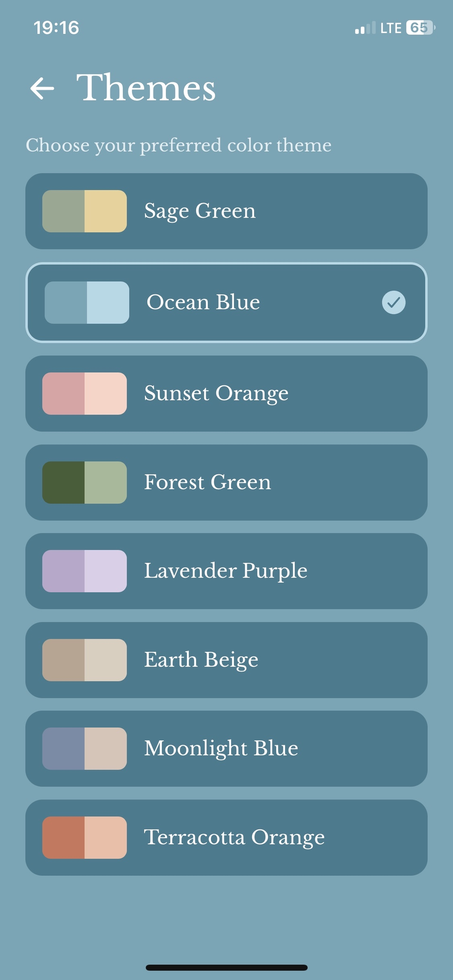Tap the Moonlight Blue color swatch

click(84, 749)
